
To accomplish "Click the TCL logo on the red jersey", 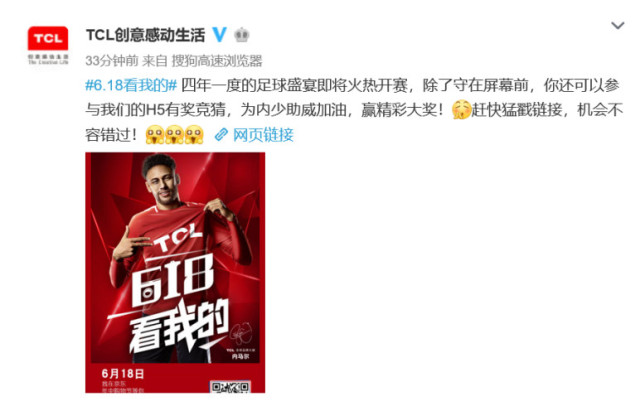I will 177,239.
